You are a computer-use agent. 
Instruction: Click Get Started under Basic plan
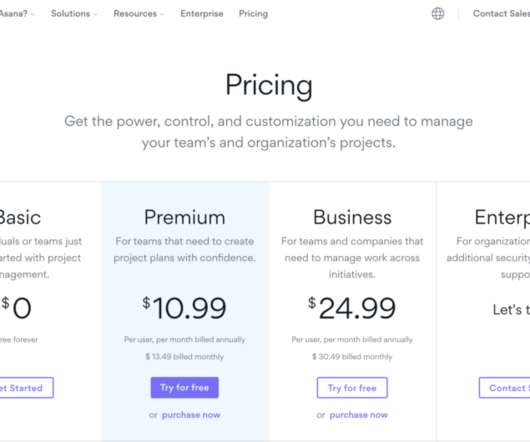coord(26,388)
